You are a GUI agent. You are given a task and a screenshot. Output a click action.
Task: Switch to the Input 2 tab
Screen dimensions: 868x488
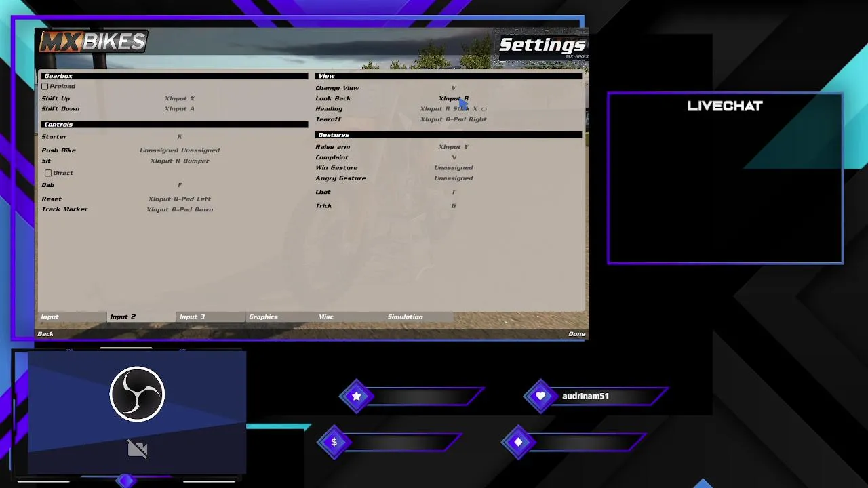(142, 317)
